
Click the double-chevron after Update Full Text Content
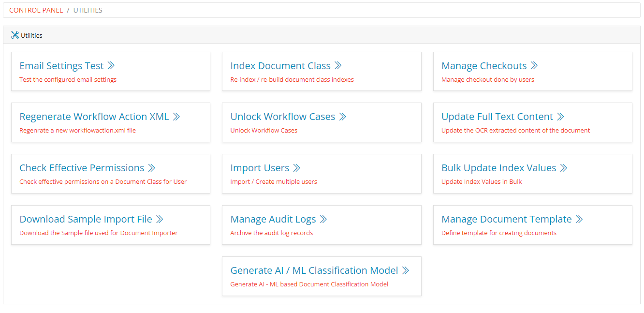pyautogui.click(x=560, y=117)
